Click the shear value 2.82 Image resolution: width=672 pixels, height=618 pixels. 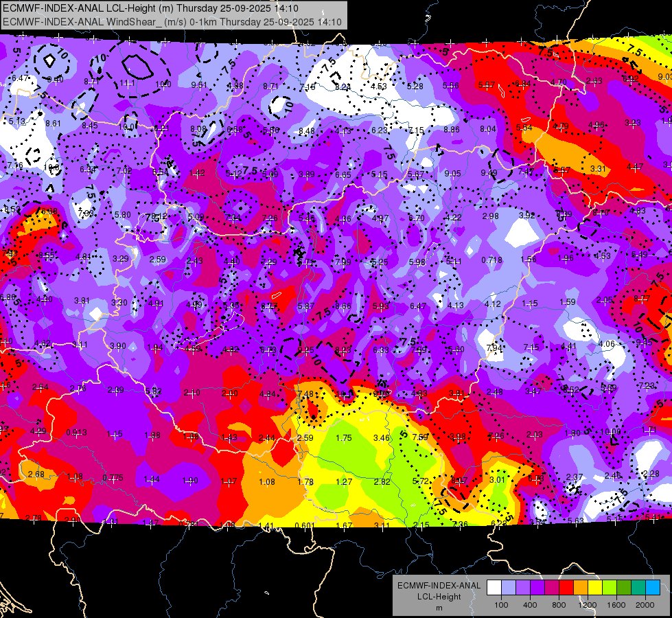[382, 481]
